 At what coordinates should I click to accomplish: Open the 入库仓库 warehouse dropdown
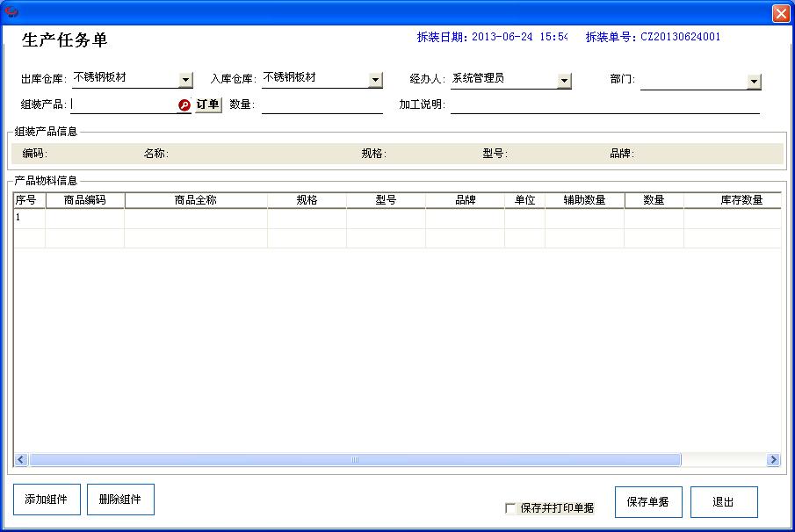[x=376, y=79]
